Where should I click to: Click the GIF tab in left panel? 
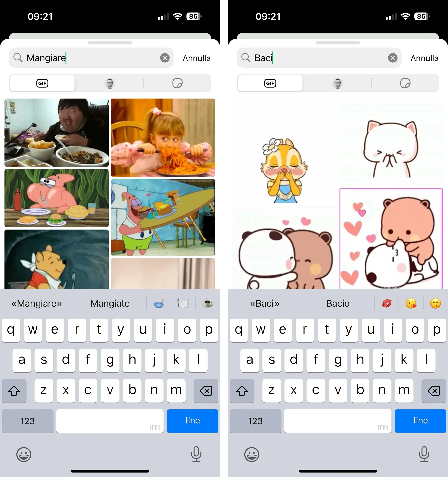[x=42, y=83]
